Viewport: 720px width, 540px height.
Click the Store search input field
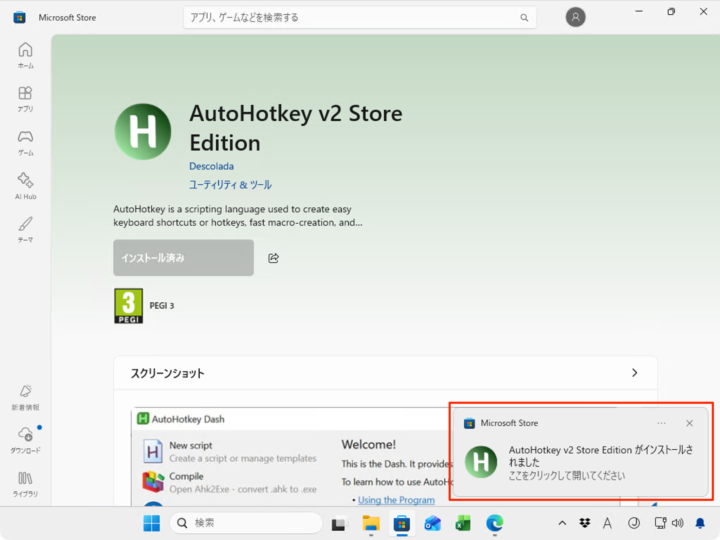click(x=350, y=17)
